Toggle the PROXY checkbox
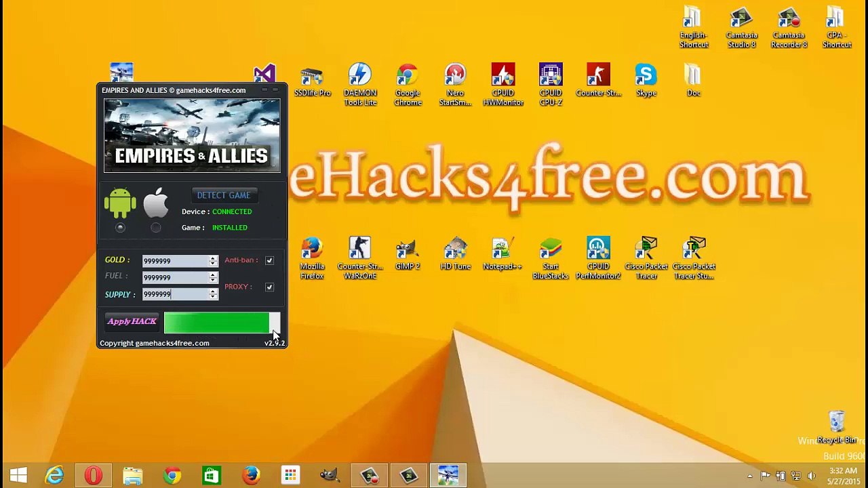Image resolution: width=868 pixels, height=488 pixels. [269, 287]
